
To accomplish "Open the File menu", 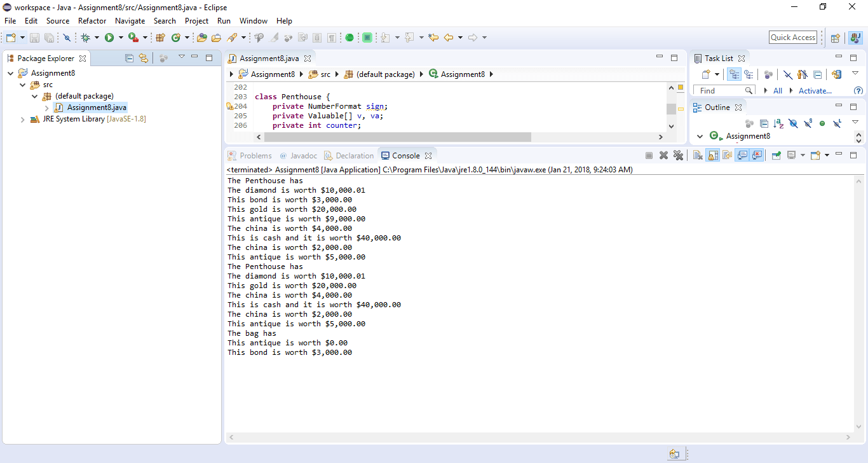I will point(10,21).
